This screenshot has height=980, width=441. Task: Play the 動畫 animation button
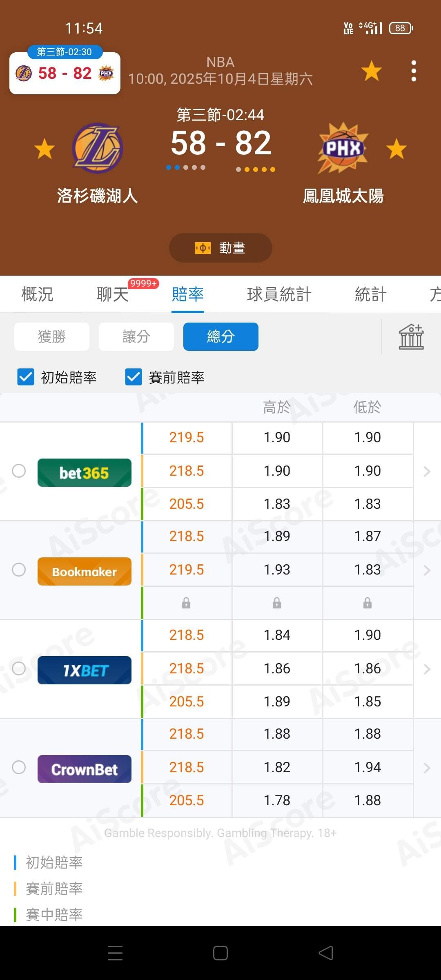coord(220,248)
